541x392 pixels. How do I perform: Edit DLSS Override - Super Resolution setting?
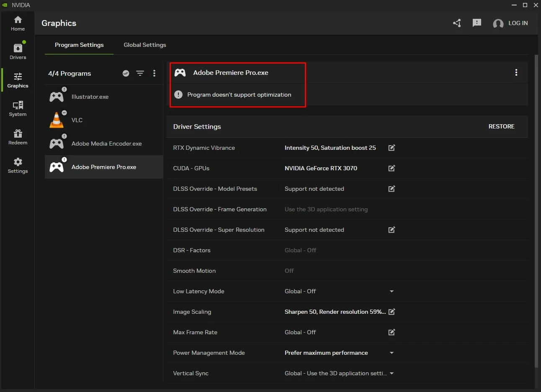pos(392,230)
